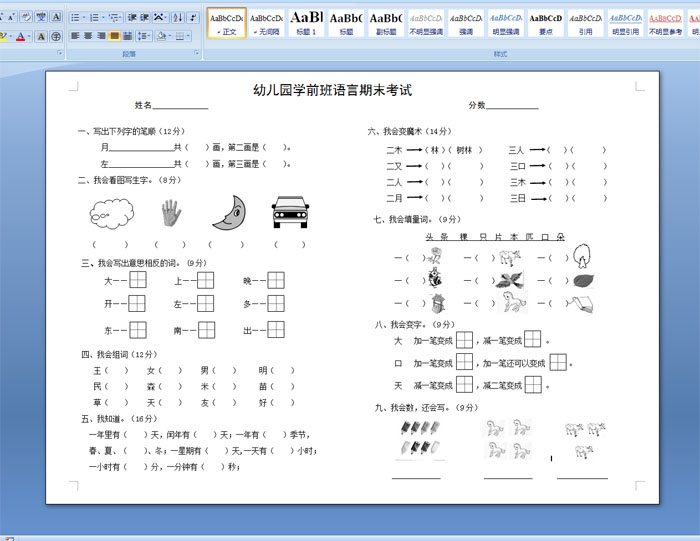Screen dimensions: 700x541
Task: Expand the Numbering dropdown arrow
Action: coord(103,17)
